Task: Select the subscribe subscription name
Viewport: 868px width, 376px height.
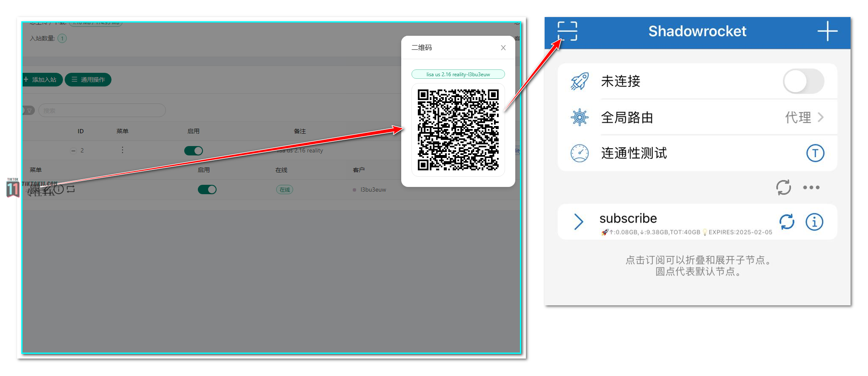Action: (x=628, y=218)
